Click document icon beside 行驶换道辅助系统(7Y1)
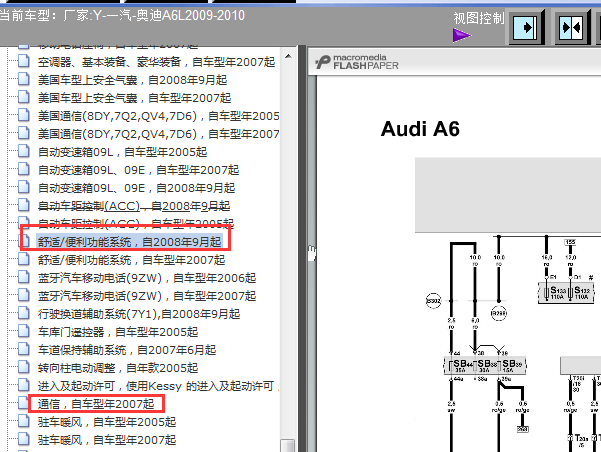 coord(24,314)
